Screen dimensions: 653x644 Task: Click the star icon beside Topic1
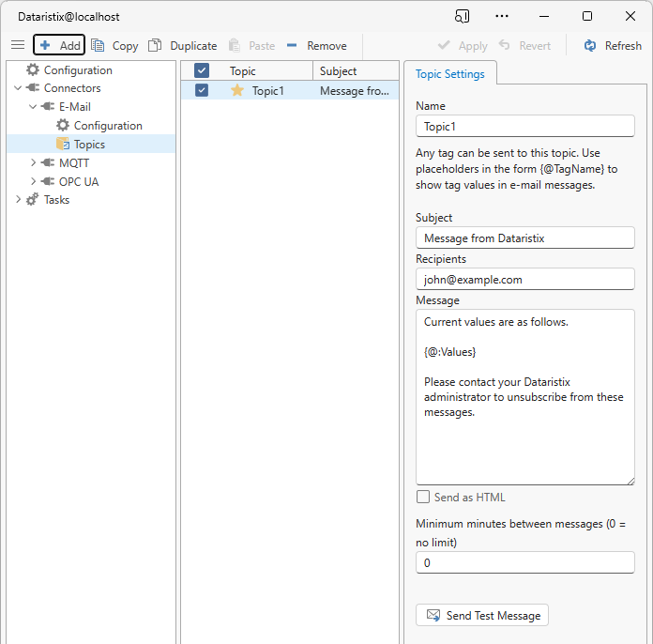coord(237,90)
